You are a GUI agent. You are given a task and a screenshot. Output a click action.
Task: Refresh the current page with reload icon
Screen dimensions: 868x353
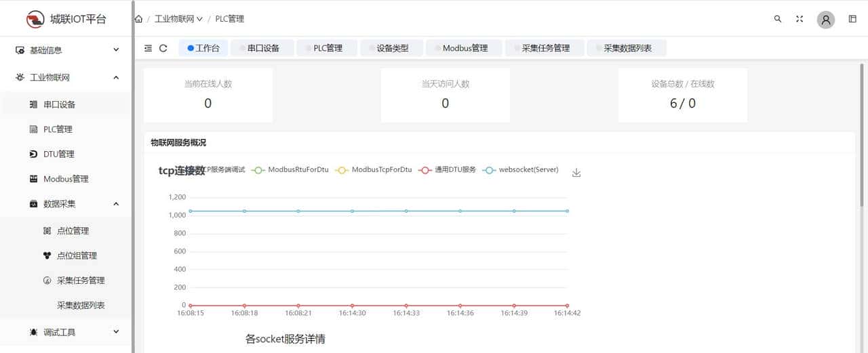(x=163, y=48)
